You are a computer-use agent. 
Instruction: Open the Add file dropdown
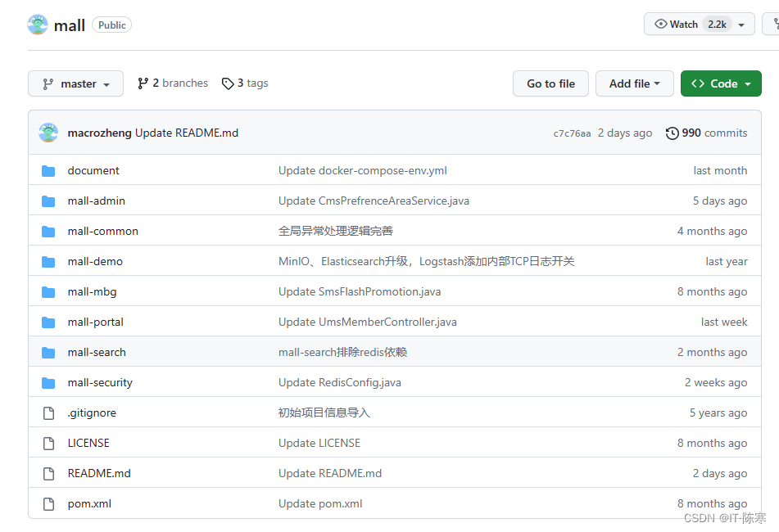click(x=635, y=83)
